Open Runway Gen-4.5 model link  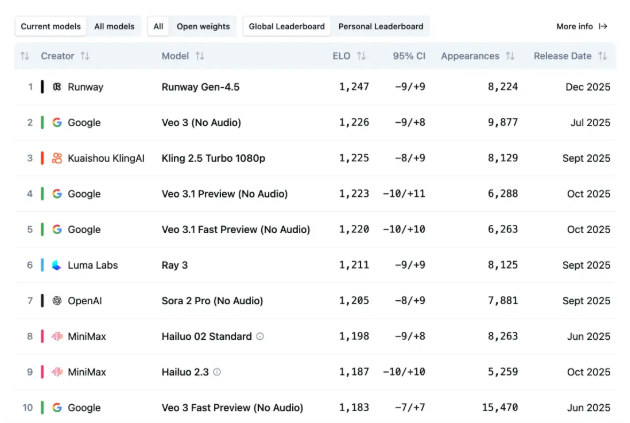click(x=200, y=87)
